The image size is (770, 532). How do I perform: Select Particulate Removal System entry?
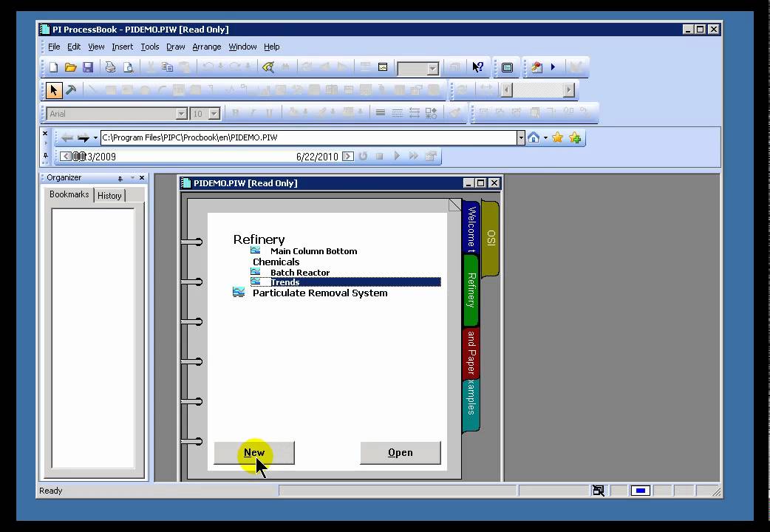pyautogui.click(x=320, y=293)
